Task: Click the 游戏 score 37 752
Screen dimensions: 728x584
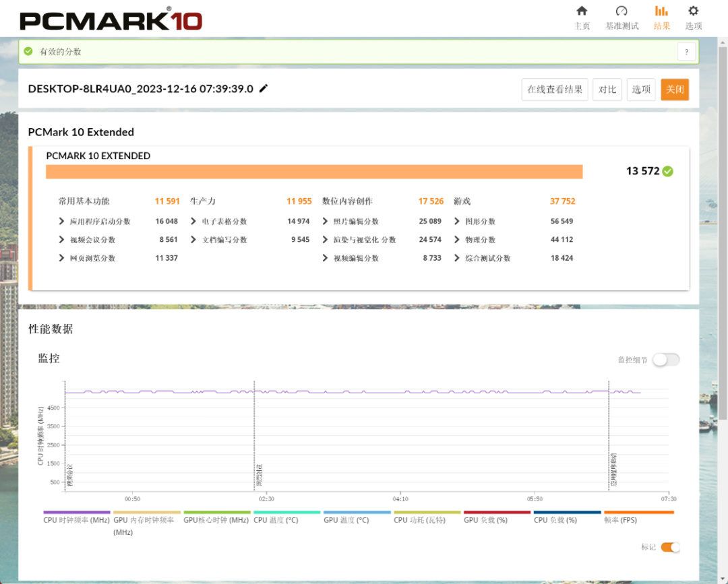Action: tap(562, 201)
